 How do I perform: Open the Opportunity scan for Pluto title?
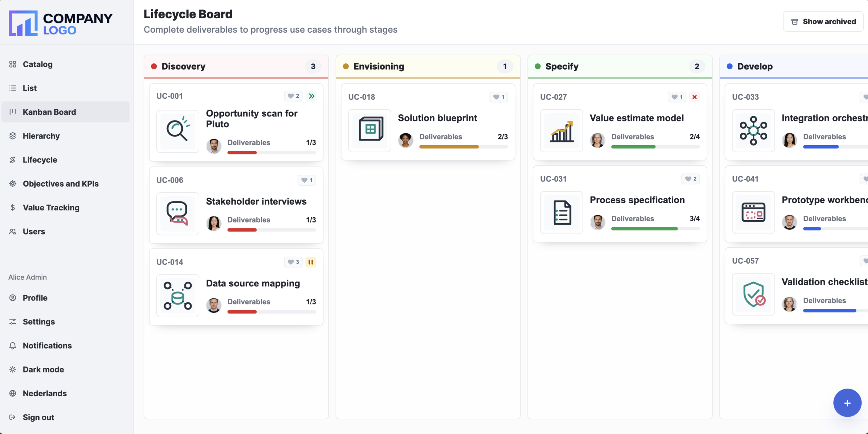(x=252, y=119)
